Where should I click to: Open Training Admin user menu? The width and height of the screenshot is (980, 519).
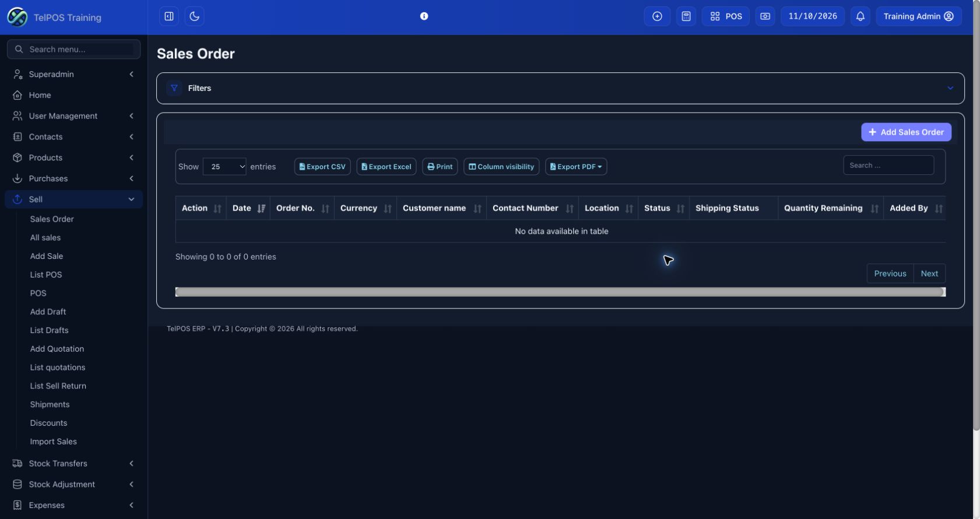(919, 16)
